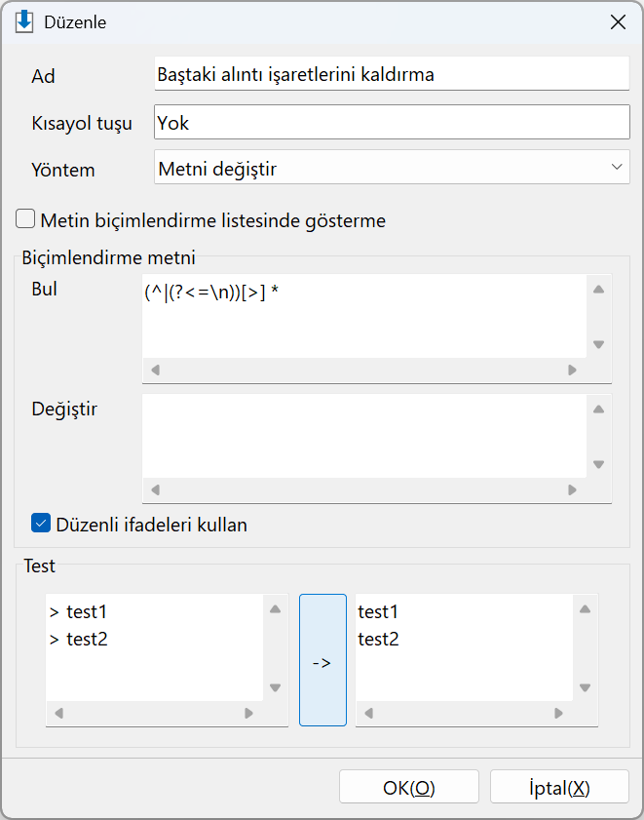Focus the Ad name input field
The image size is (644, 820).
[x=392, y=74]
